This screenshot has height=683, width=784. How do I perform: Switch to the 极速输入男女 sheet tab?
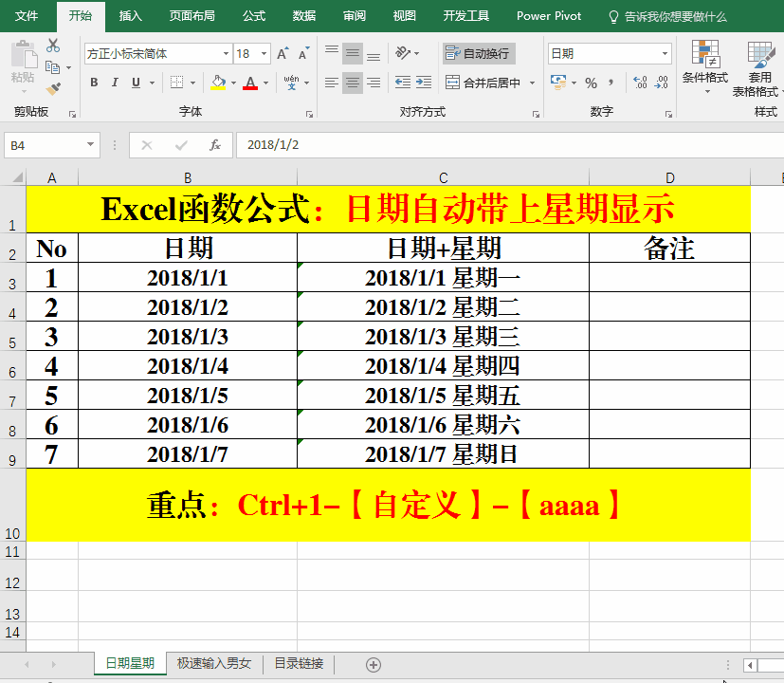pos(213,664)
